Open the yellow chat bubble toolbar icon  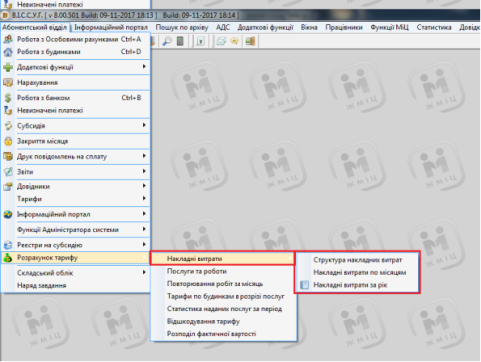click(235, 41)
